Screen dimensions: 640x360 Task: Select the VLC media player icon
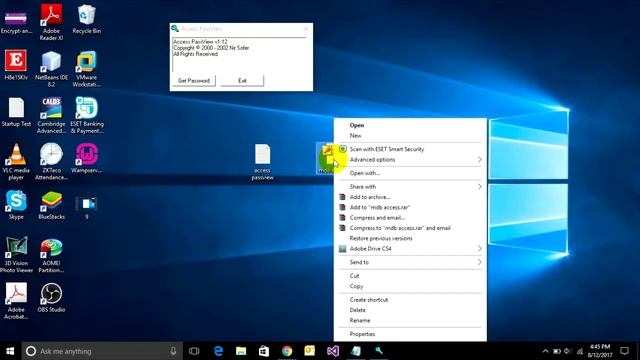16,162
